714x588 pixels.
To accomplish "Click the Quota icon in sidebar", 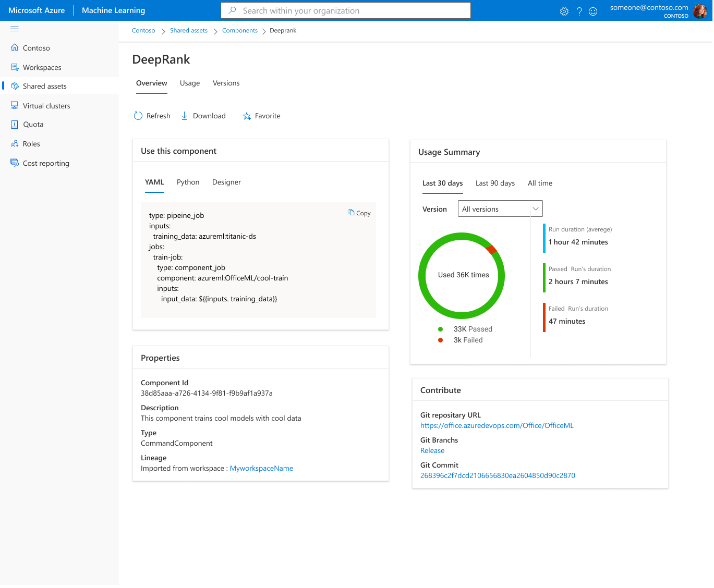I will [15, 125].
